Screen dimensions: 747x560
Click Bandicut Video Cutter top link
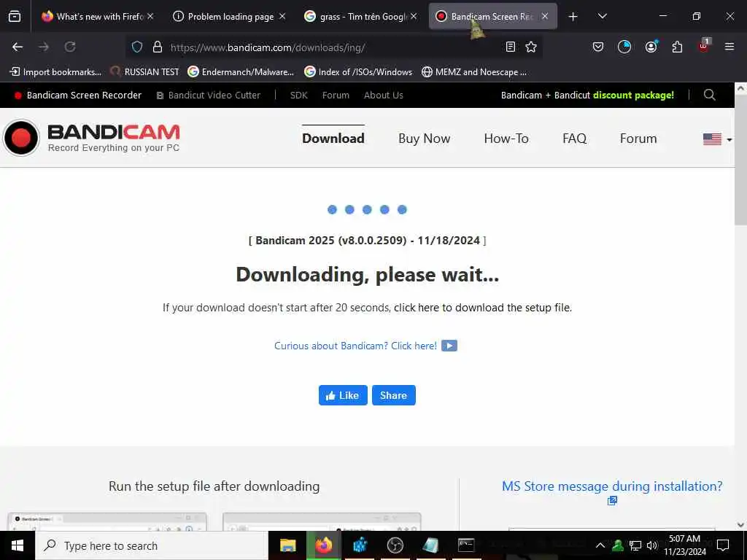click(209, 96)
